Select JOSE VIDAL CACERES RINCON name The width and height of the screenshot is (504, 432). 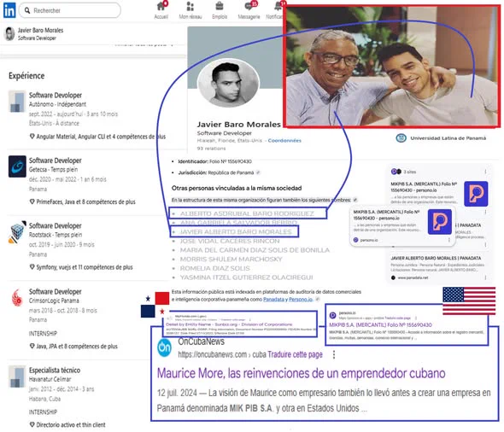(230, 241)
